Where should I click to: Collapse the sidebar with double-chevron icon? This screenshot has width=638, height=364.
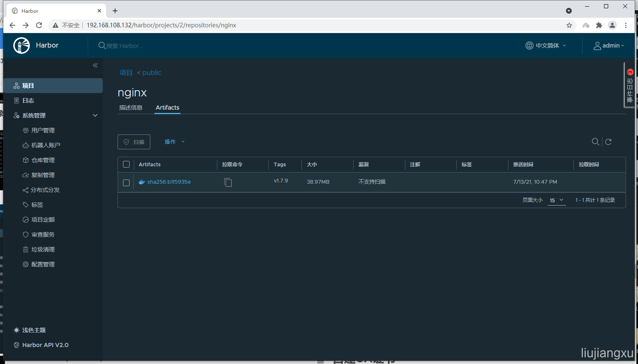(95, 65)
